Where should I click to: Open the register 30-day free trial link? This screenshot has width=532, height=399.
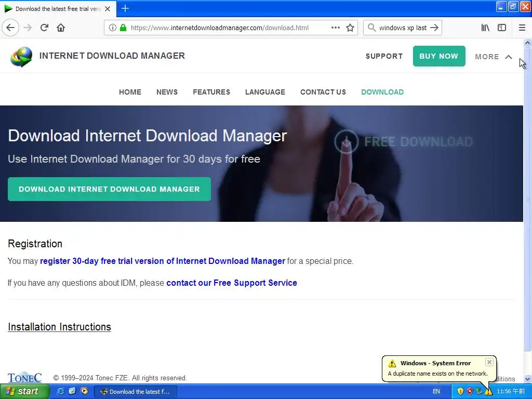tap(163, 261)
